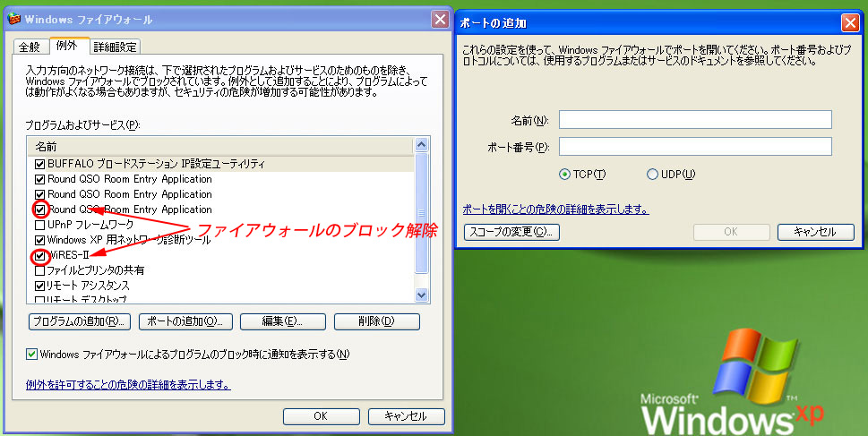
Task: Click キャンセル in ポートの追加 dialog
Action: 816,232
